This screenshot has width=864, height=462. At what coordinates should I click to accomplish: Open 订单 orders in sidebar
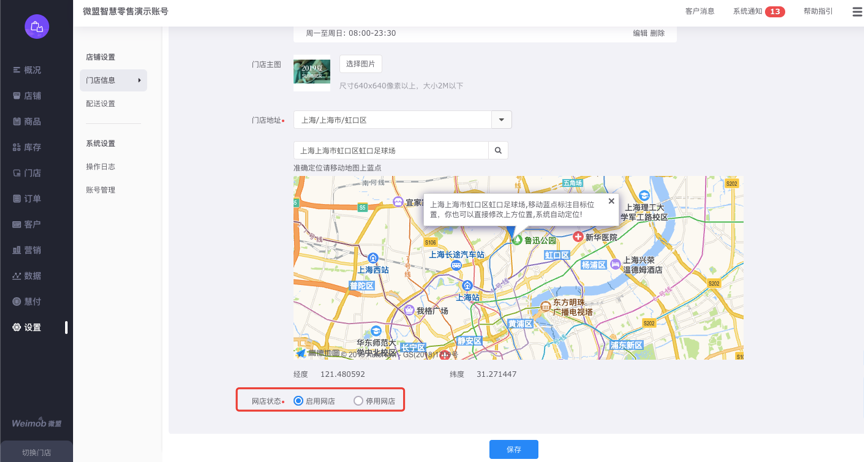(27, 198)
